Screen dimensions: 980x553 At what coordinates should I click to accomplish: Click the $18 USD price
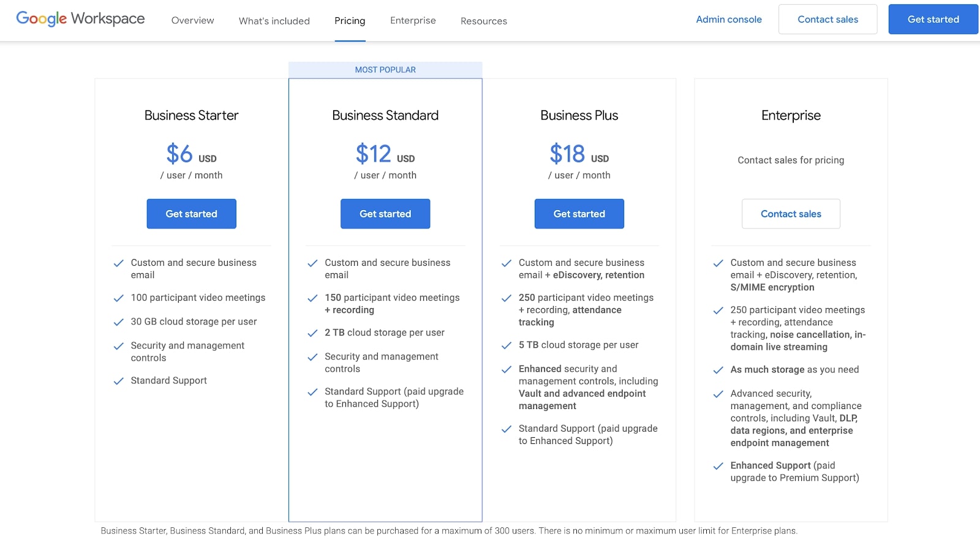579,154
